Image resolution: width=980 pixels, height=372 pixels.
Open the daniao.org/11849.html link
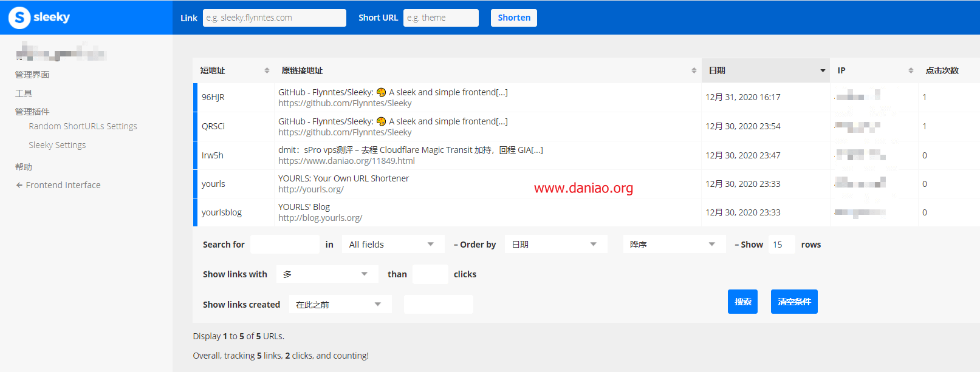pyautogui.click(x=346, y=161)
